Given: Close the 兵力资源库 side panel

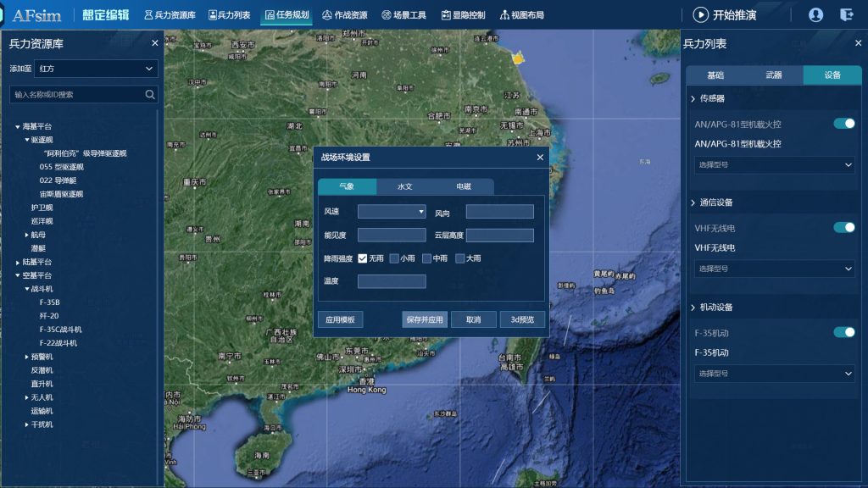Looking at the screenshot, I should [x=154, y=43].
